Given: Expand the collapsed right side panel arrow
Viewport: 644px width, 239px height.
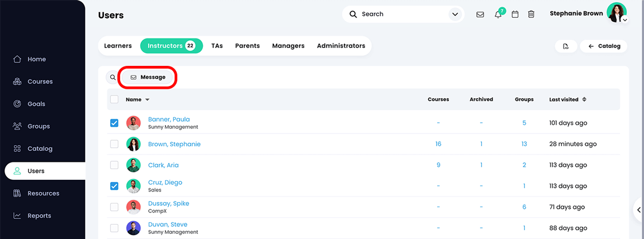Looking at the screenshot, I should pos(639,210).
